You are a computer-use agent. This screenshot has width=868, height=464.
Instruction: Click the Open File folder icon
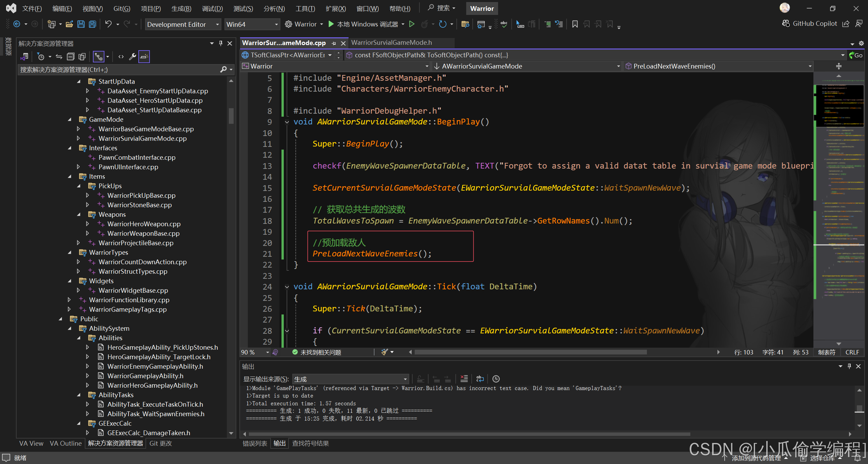coord(70,24)
